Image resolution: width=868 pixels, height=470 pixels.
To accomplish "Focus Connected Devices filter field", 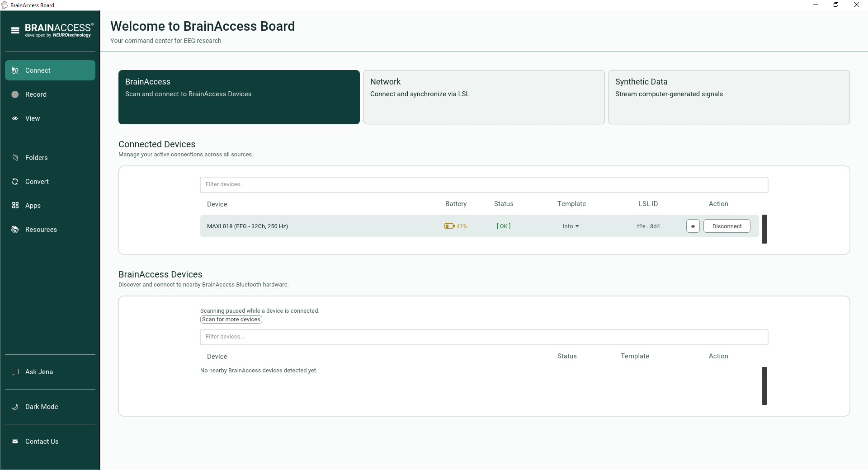I will [484, 185].
